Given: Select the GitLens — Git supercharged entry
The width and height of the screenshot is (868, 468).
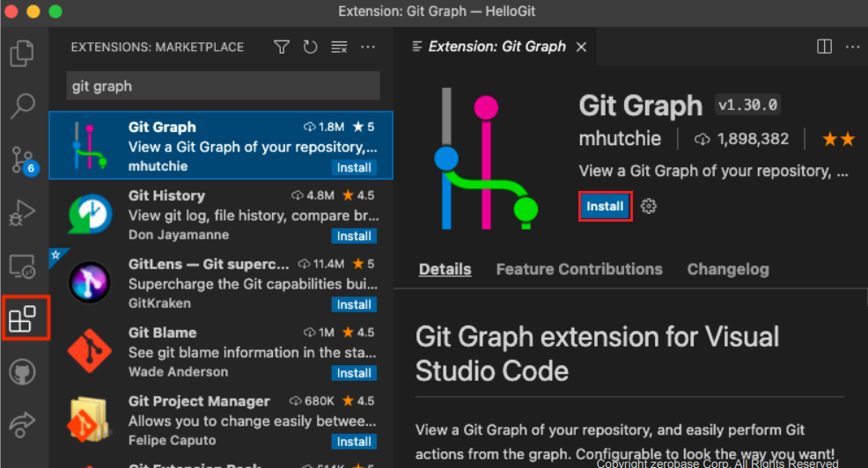Looking at the screenshot, I should pos(221,282).
